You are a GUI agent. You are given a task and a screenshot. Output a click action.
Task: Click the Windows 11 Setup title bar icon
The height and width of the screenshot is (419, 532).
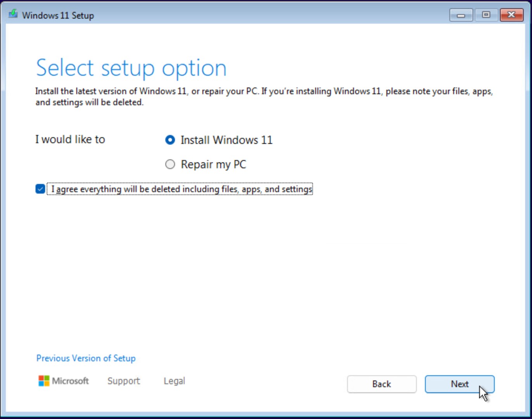[13, 14]
